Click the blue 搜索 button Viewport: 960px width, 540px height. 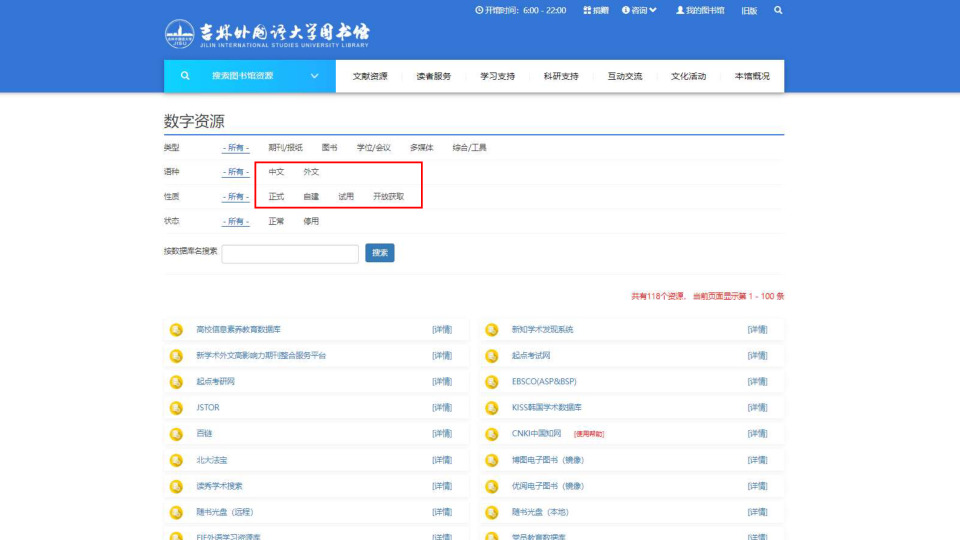380,253
